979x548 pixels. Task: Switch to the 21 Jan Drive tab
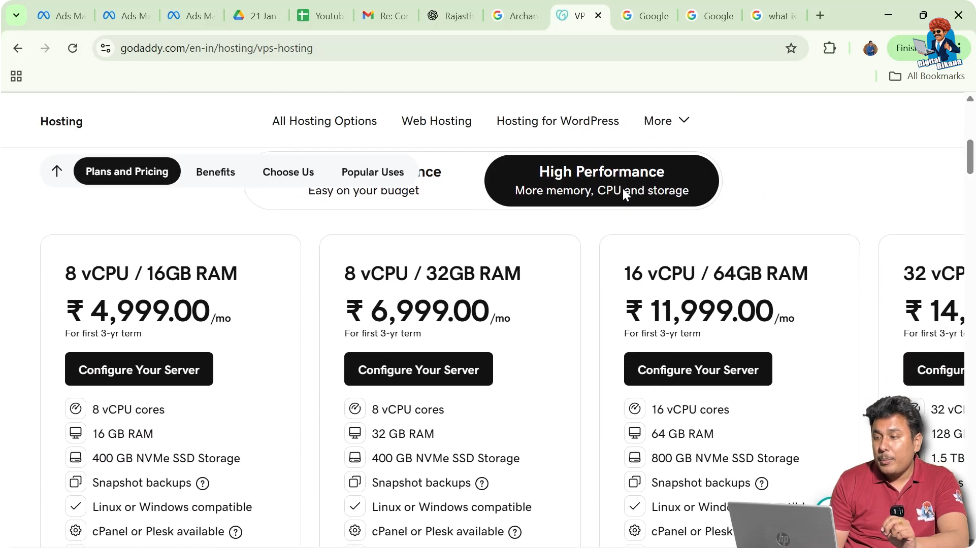[255, 16]
